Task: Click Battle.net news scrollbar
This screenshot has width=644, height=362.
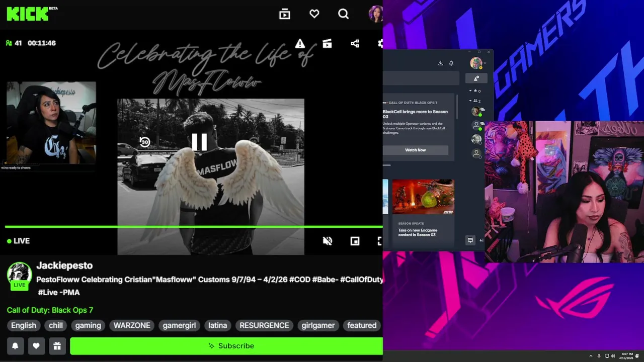Action: 457,107
